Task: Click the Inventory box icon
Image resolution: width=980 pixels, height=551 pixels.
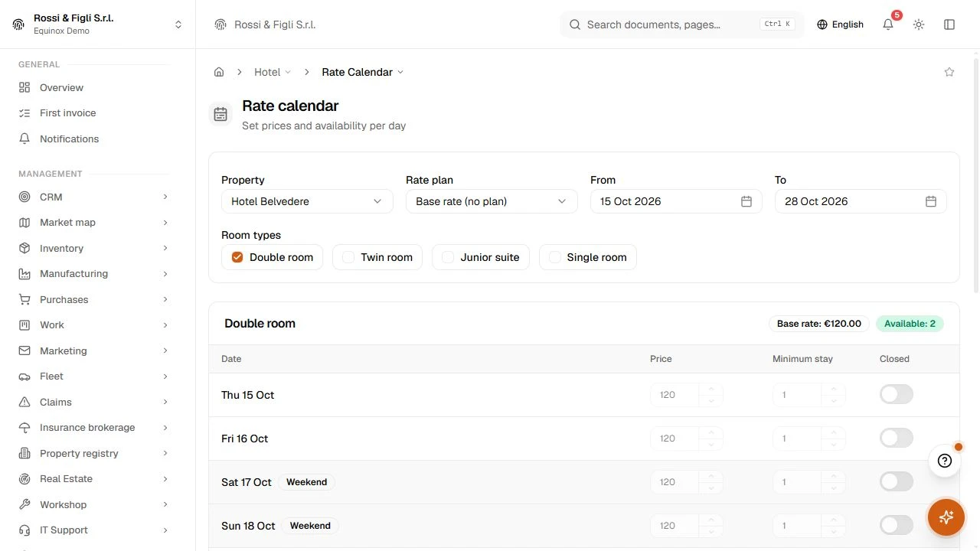Action: (24, 248)
